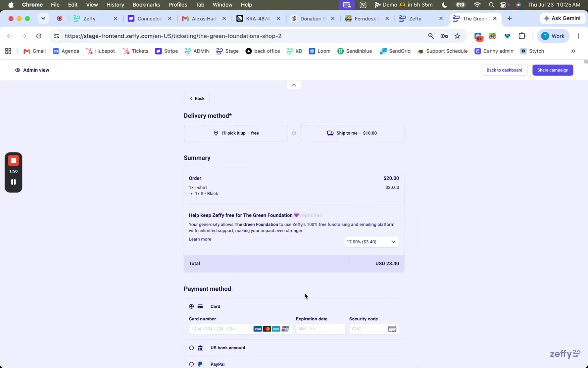Open the tab search dropdown arrow
The image size is (588, 368).
click(43, 18)
